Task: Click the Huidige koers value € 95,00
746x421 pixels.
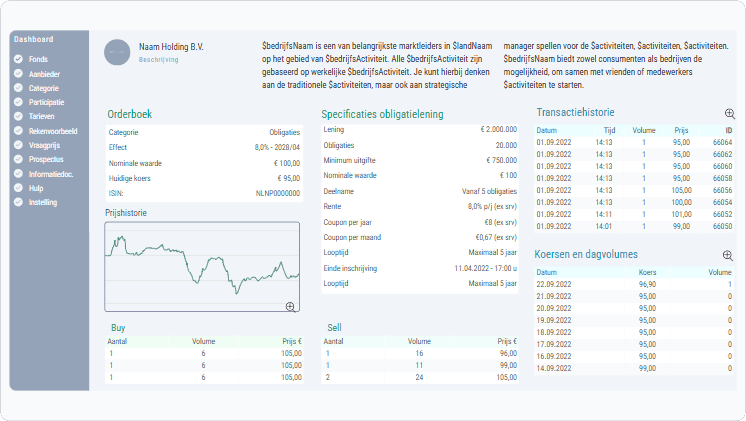Action: coord(288,178)
